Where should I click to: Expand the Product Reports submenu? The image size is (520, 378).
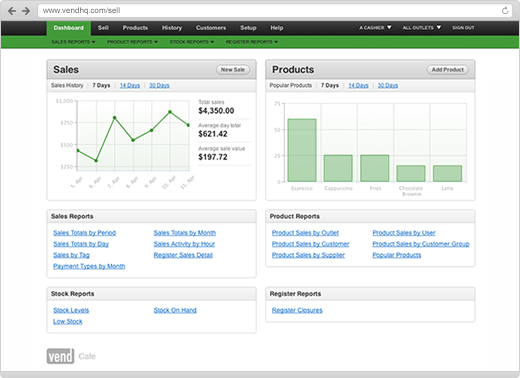132,42
